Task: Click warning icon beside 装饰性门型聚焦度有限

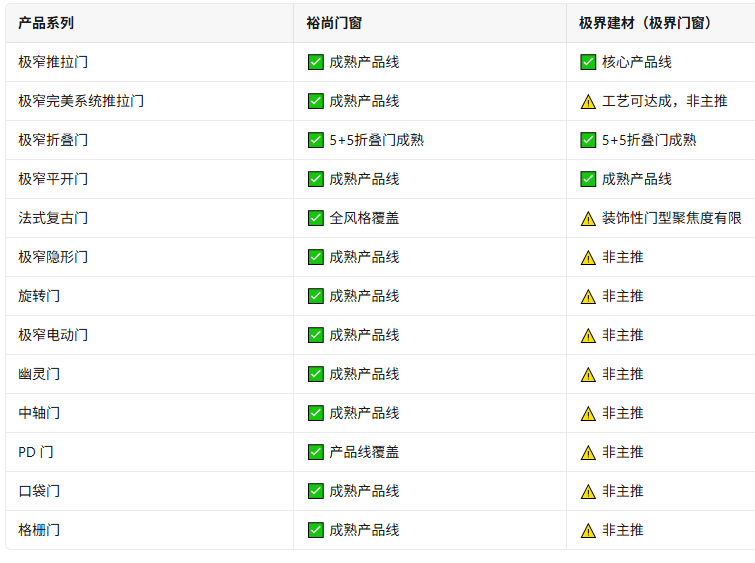Action: point(588,219)
